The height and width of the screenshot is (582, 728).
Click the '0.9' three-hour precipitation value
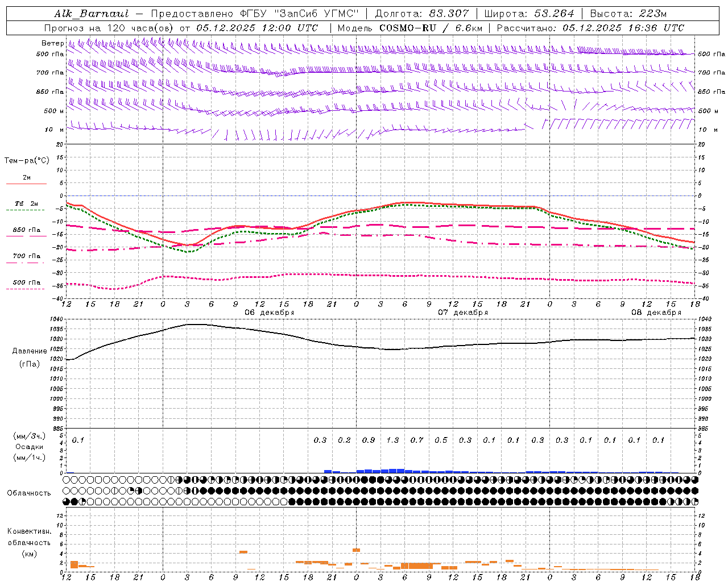click(x=369, y=440)
